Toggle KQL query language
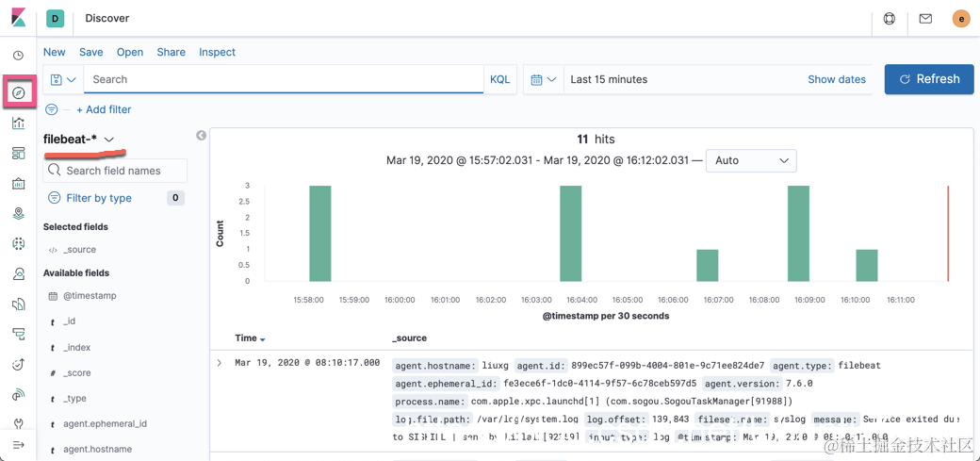980x461 pixels. click(x=499, y=79)
